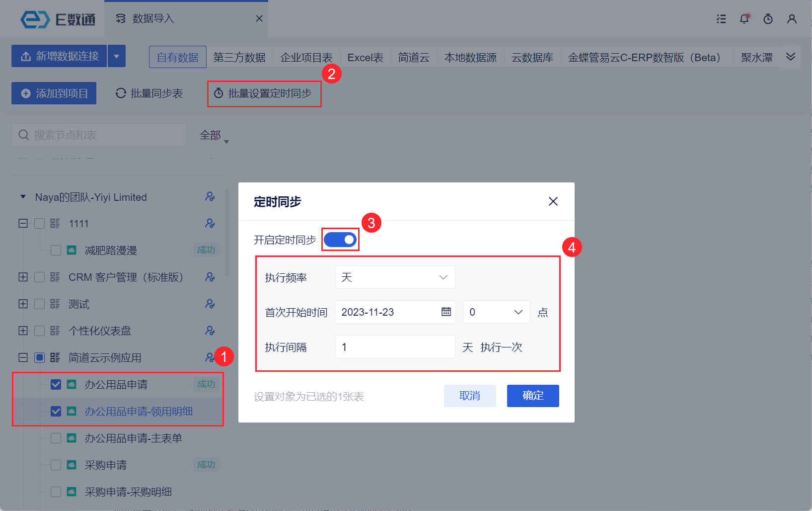This screenshot has height=511, width=812.
Task: Click permission icon for CRM 客户管理
Action: click(210, 277)
